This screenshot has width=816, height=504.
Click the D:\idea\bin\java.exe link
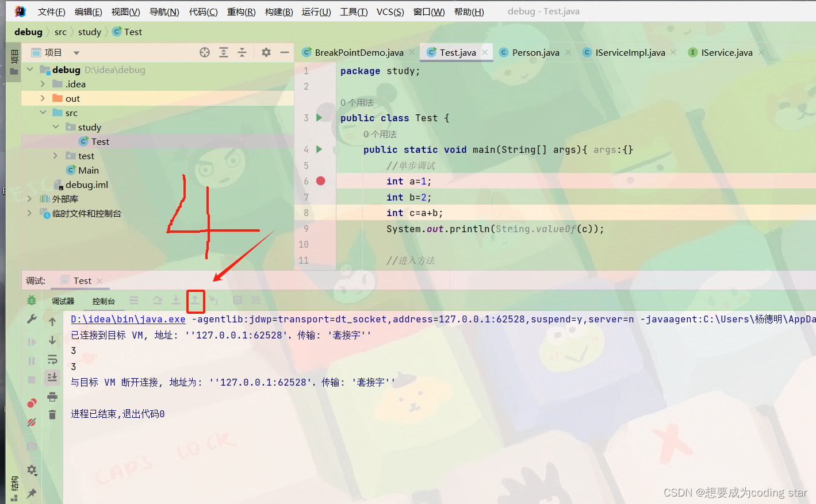128,319
